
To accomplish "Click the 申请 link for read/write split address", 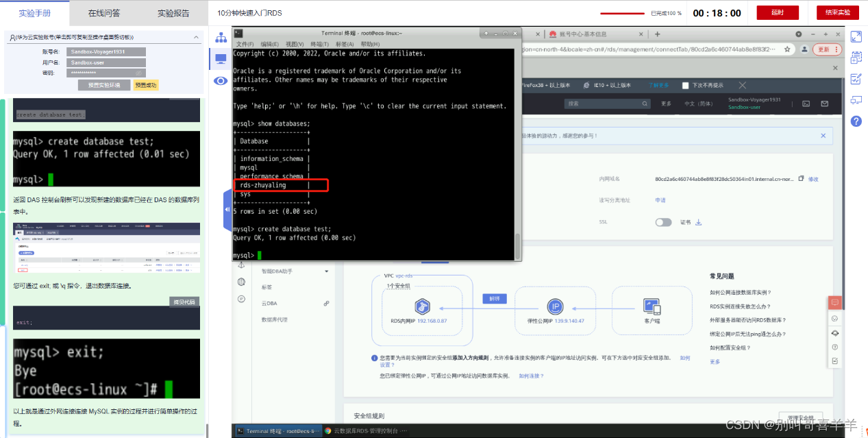I will [x=660, y=200].
